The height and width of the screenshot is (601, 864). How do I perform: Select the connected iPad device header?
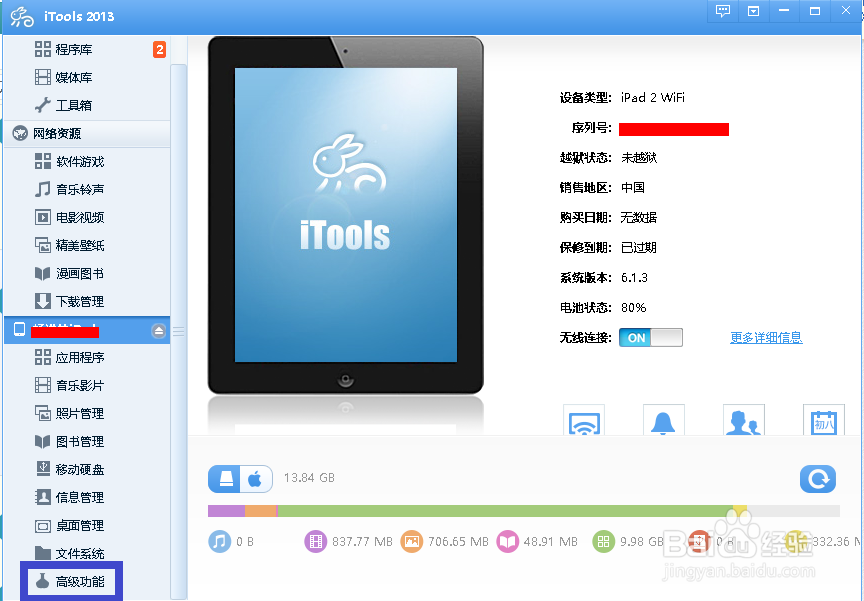point(87,330)
